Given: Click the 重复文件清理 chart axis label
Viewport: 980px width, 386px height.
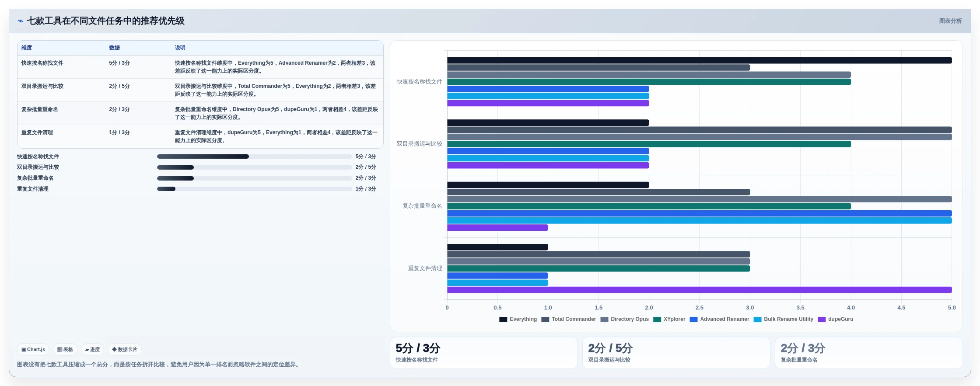Looking at the screenshot, I should (x=425, y=268).
